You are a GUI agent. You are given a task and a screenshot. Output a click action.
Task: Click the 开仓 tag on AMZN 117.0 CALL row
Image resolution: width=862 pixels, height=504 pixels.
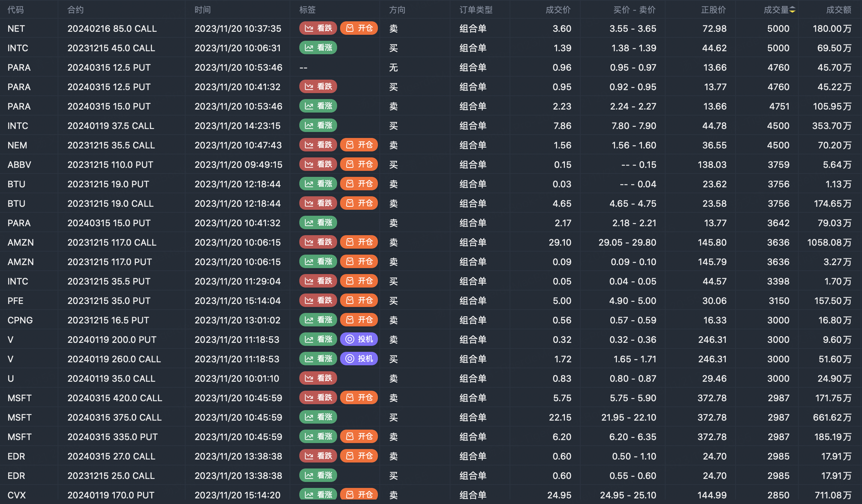pos(359,242)
